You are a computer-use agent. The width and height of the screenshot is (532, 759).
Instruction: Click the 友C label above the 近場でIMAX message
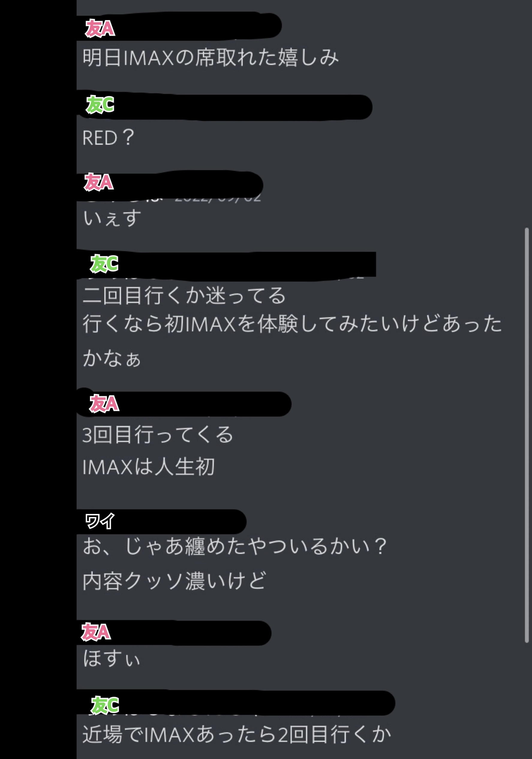coord(105,705)
